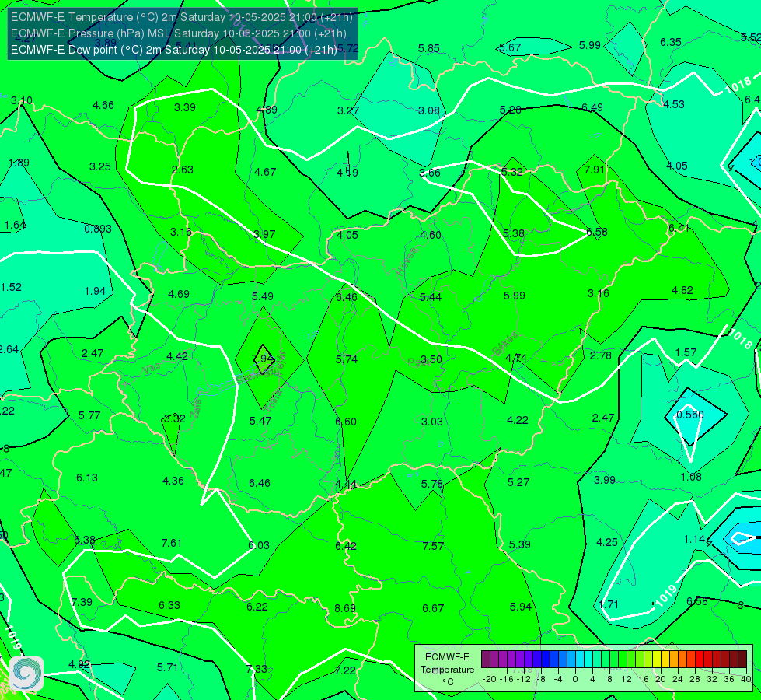Click the 7.61 dew point value

pyautogui.click(x=171, y=543)
